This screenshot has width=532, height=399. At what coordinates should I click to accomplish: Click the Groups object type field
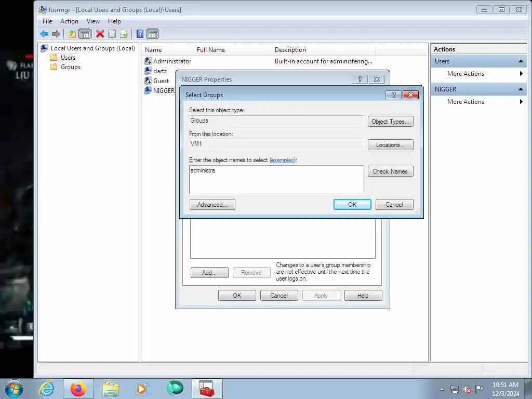276,121
